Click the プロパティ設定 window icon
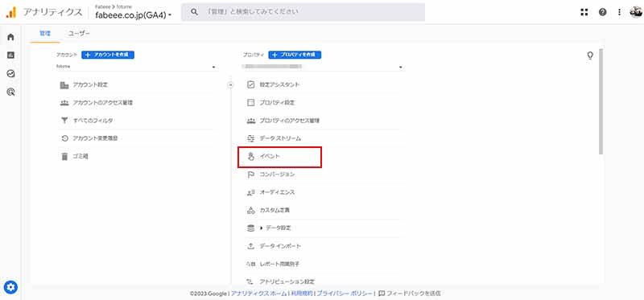This screenshot has height=300, width=644. coord(250,103)
